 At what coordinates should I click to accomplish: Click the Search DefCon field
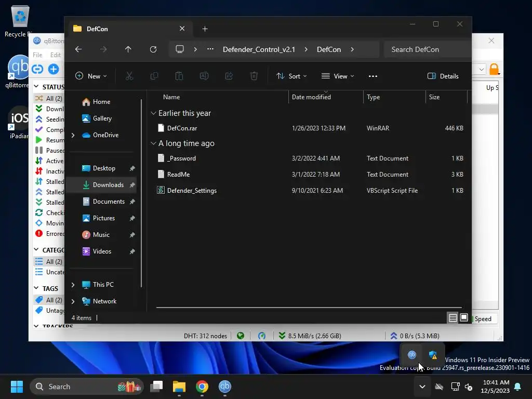click(x=428, y=49)
